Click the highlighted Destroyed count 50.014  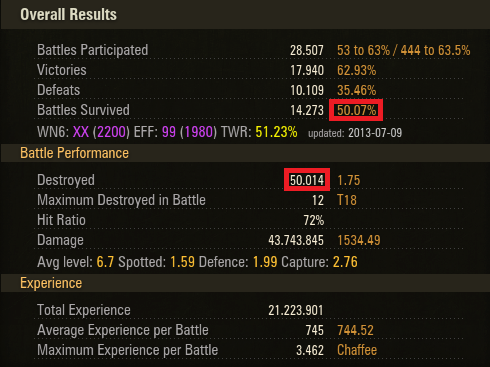pyautogui.click(x=307, y=180)
